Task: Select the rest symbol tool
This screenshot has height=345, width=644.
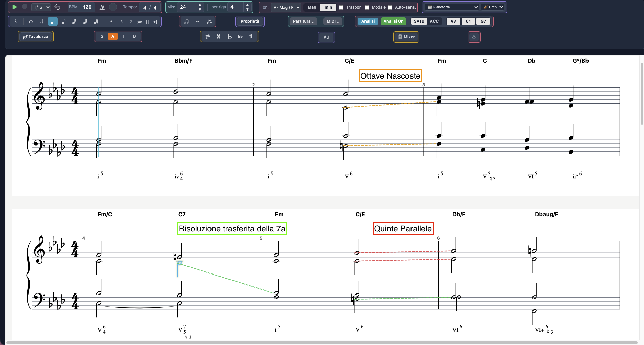Action: (x=15, y=21)
